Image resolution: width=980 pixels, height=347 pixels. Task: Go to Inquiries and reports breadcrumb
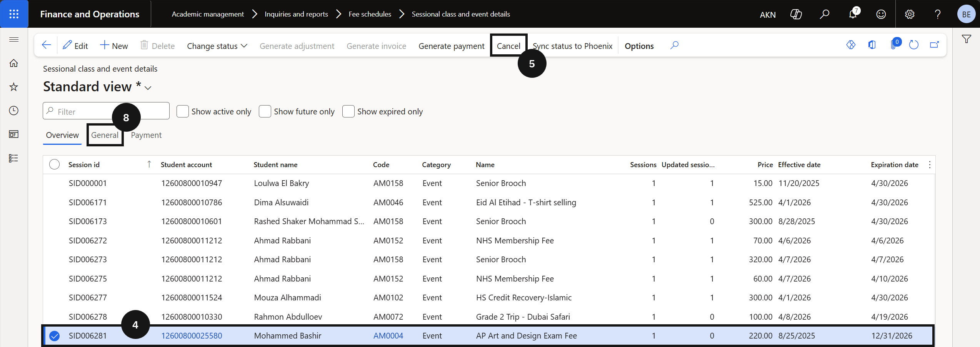pos(296,14)
